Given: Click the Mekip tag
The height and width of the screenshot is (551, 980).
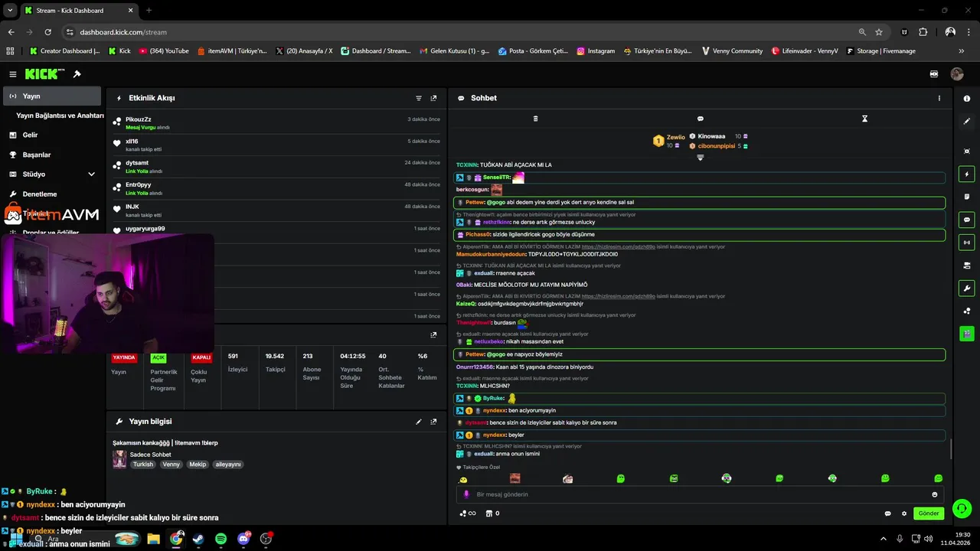Looking at the screenshot, I should tap(198, 465).
